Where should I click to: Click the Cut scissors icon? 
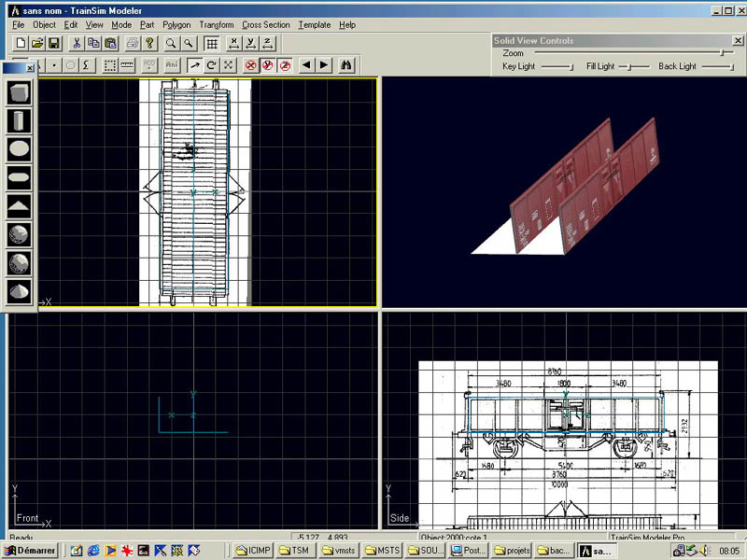[x=77, y=44]
